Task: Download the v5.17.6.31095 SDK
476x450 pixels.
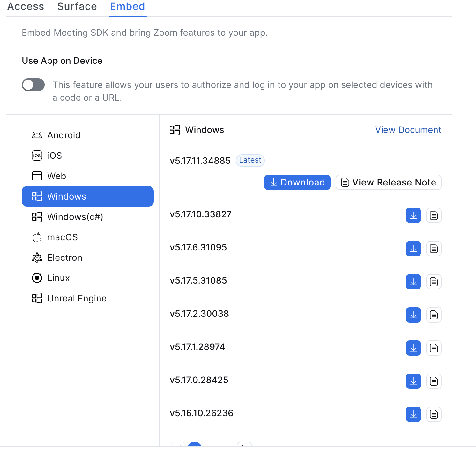Action: pos(413,249)
